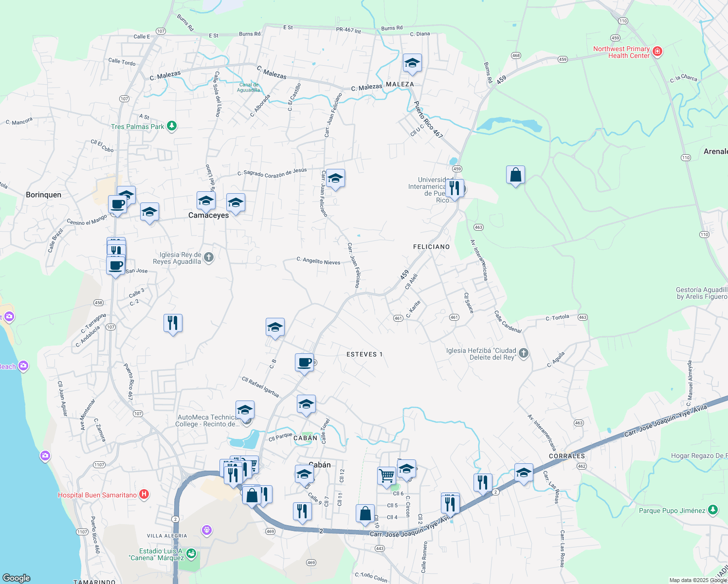Click the tree icon at Parque Pupo Jiménez

pyautogui.click(x=712, y=510)
